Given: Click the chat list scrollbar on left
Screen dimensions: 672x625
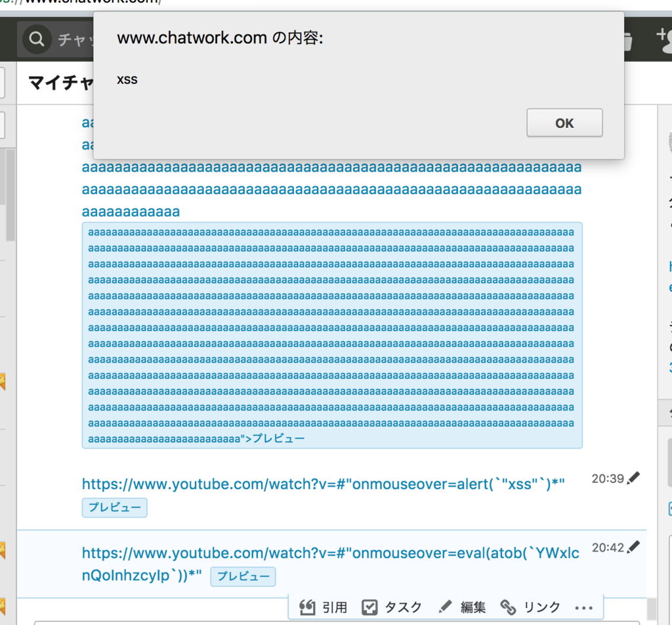Looking at the screenshot, I should (10, 195).
